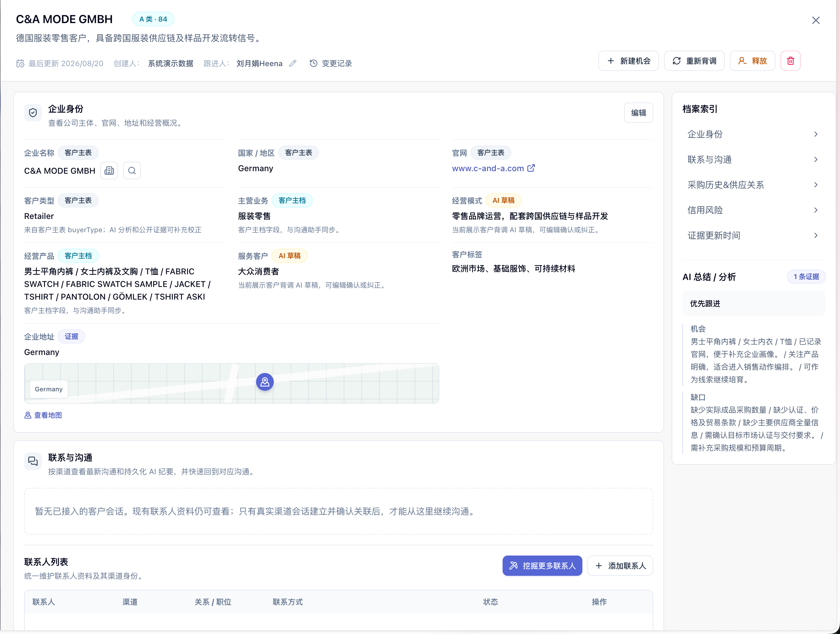Click the 状态 column header

pos(490,602)
